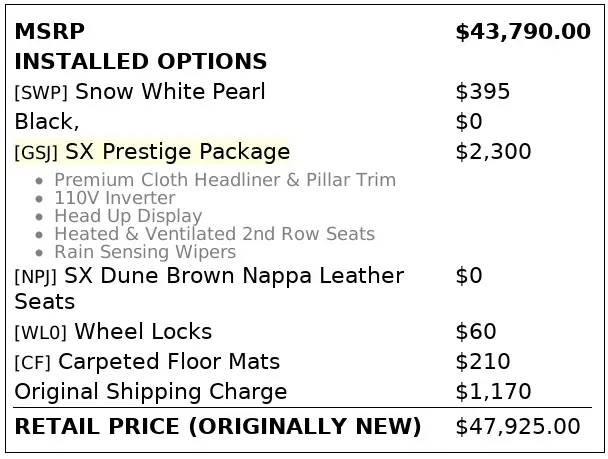Select the Snow White Pearl option
The width and height of the screenshot is (608, 459).
click(x=170, y=92)
